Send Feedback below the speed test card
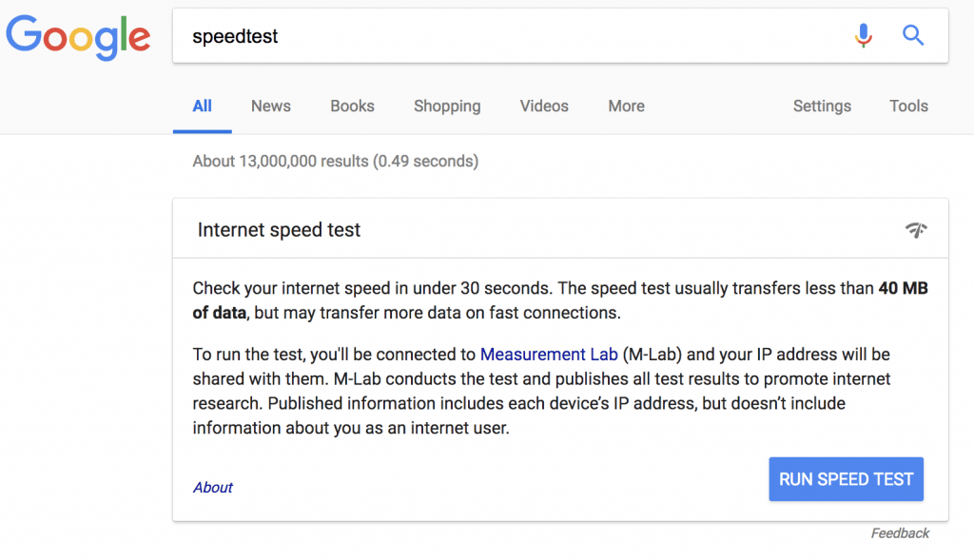This screenshot has height=560, width=974. click(x=900, y=533)
